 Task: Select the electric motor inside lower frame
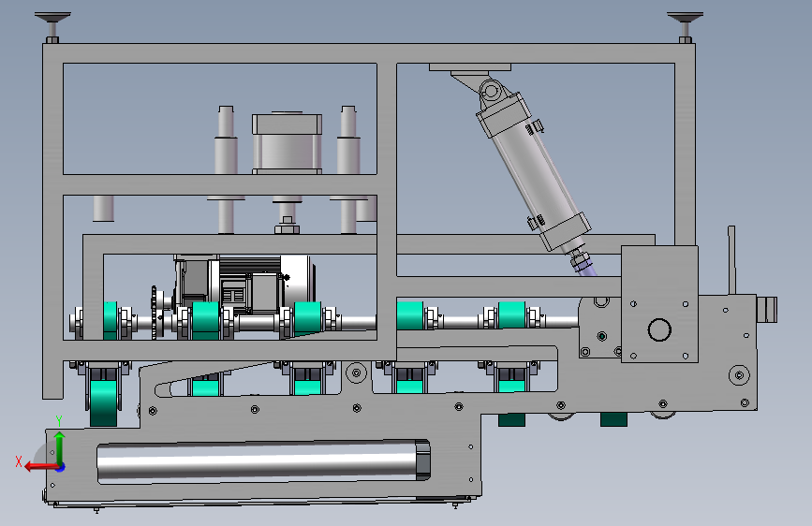(x=244, y=284)
